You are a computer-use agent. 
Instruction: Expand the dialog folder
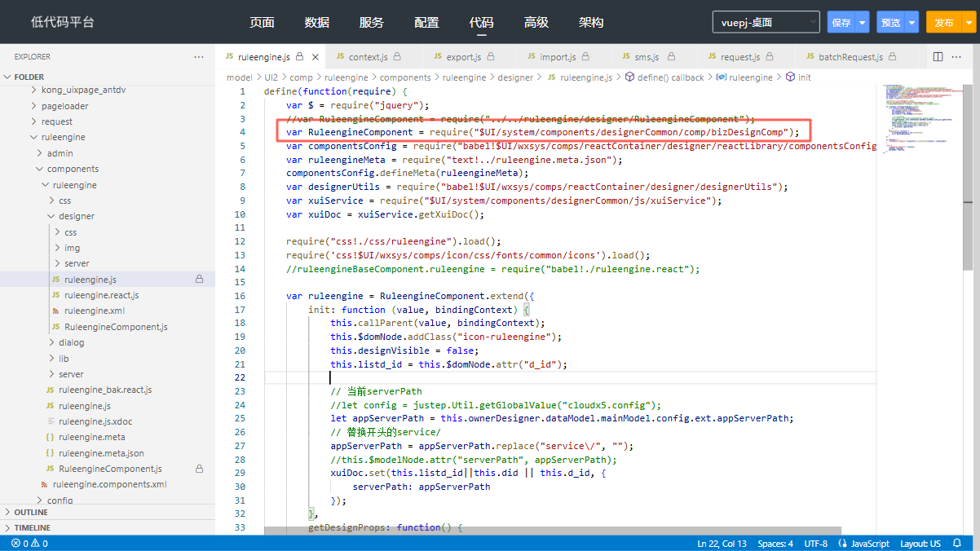coord(108,342)
